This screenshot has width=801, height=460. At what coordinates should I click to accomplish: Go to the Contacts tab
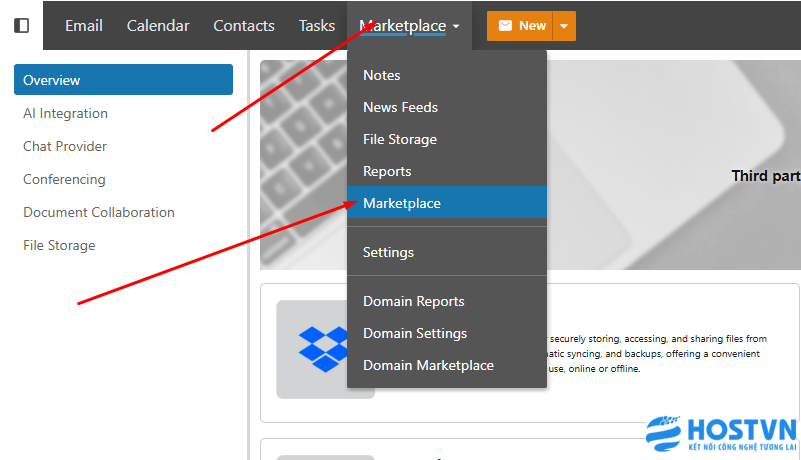pyautogui.click(x=244, y=26)
